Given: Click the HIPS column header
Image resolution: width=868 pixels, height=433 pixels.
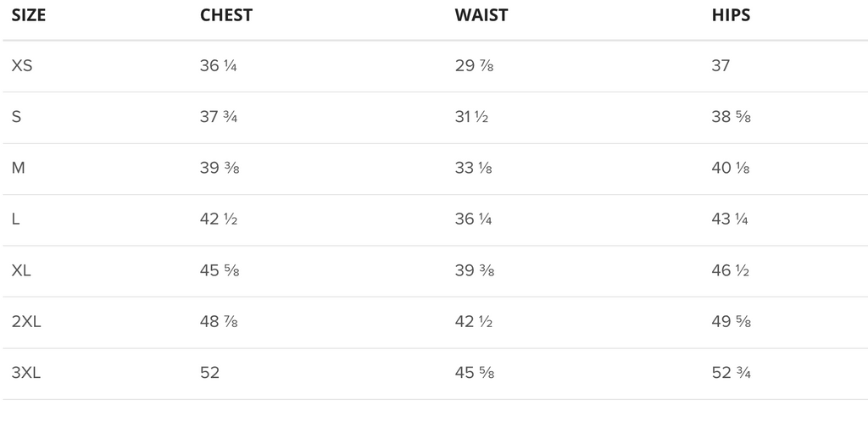Looking at the screenshot, I should click(x=731, y=15).
